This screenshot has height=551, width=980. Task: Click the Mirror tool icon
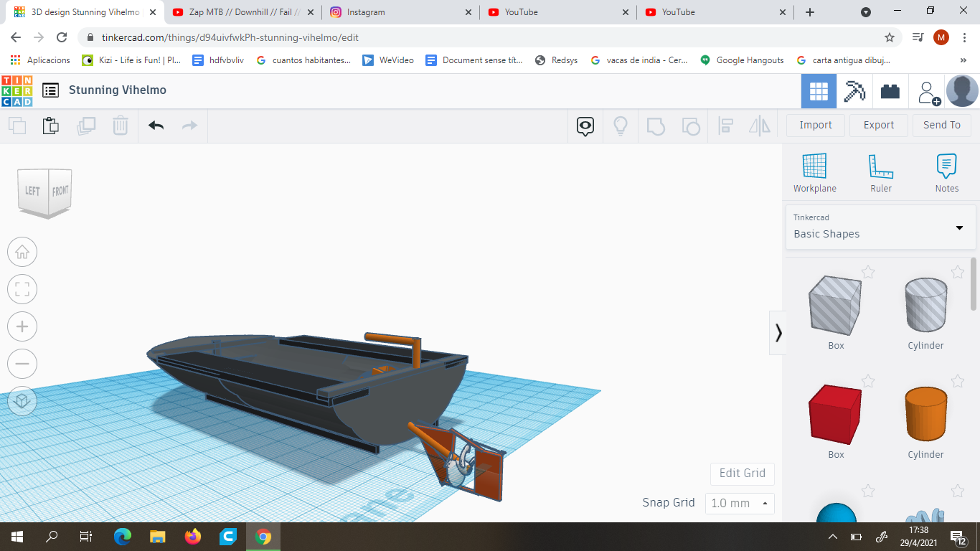(759, 126)
